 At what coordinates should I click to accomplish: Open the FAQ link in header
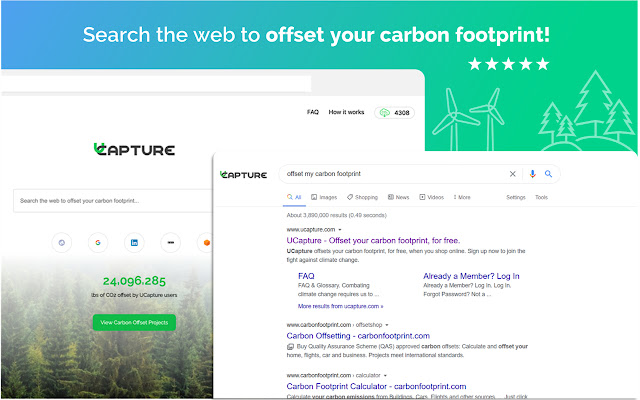pyautogui.click(x=313, y=113)
